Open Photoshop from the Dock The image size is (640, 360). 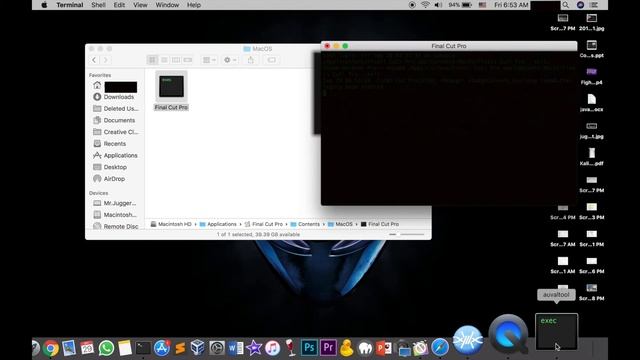309,348
